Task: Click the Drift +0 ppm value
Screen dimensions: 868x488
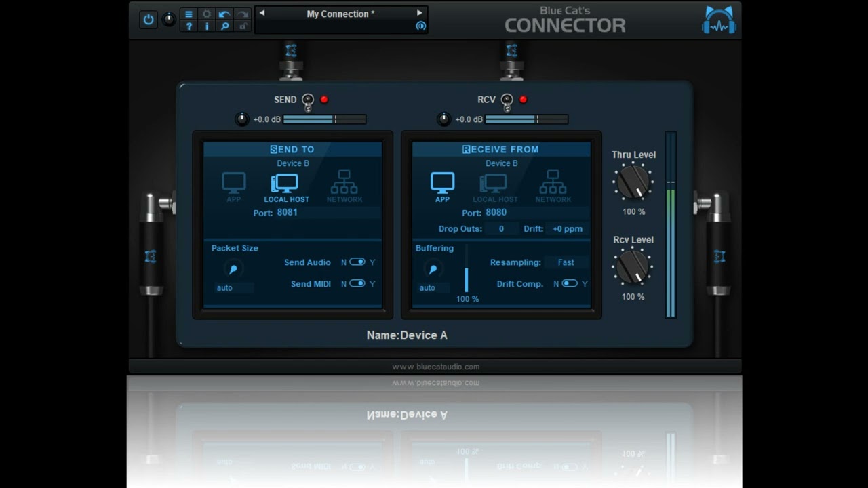Action: coord(568,229)
